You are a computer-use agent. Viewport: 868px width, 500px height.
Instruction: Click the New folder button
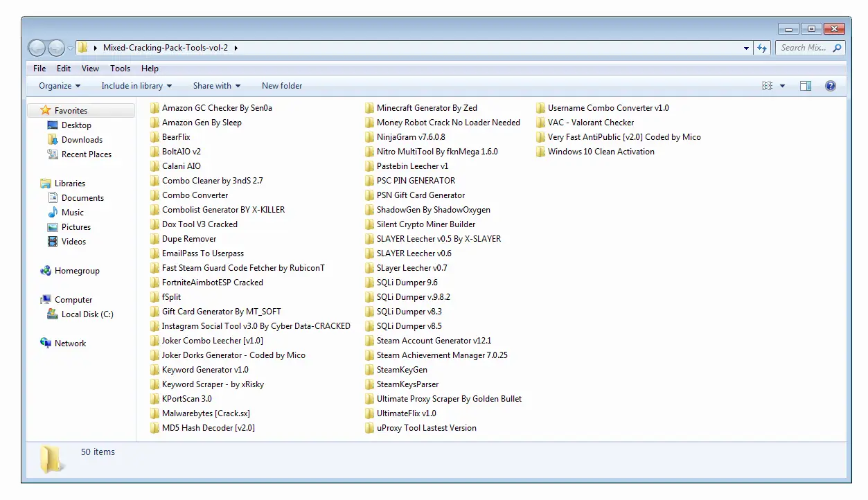tap(282, 85)
